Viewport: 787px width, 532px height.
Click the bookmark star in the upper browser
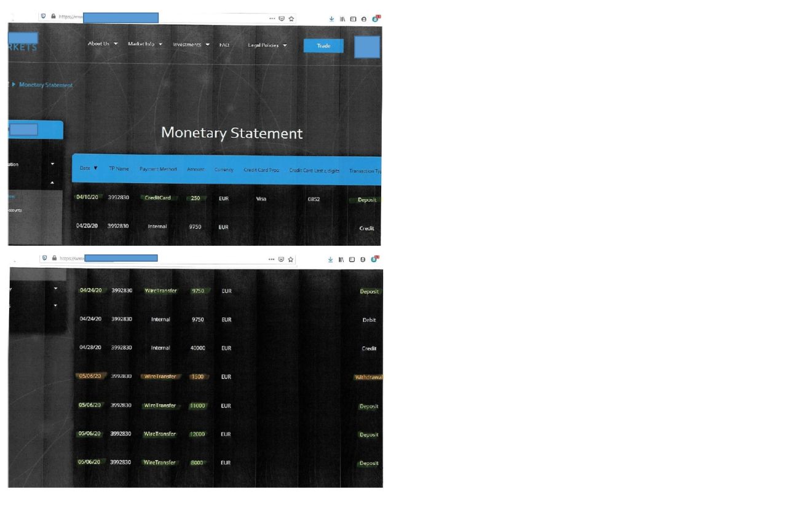point(291,18)
